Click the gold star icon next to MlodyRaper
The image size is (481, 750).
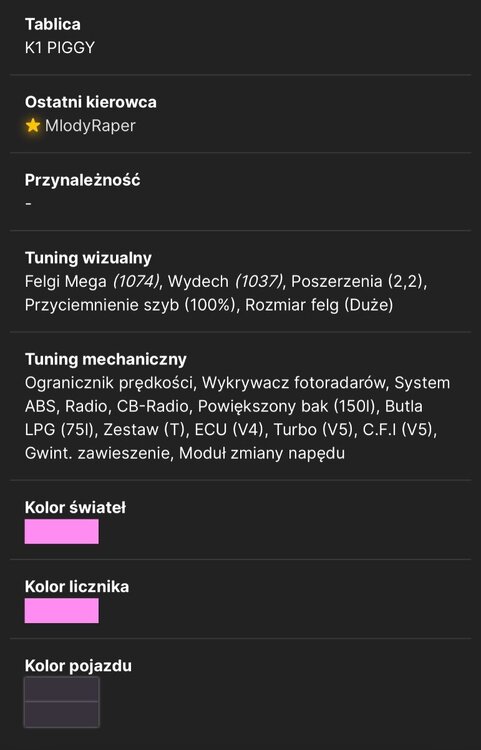pyautogui.click(x=33, y=126)
